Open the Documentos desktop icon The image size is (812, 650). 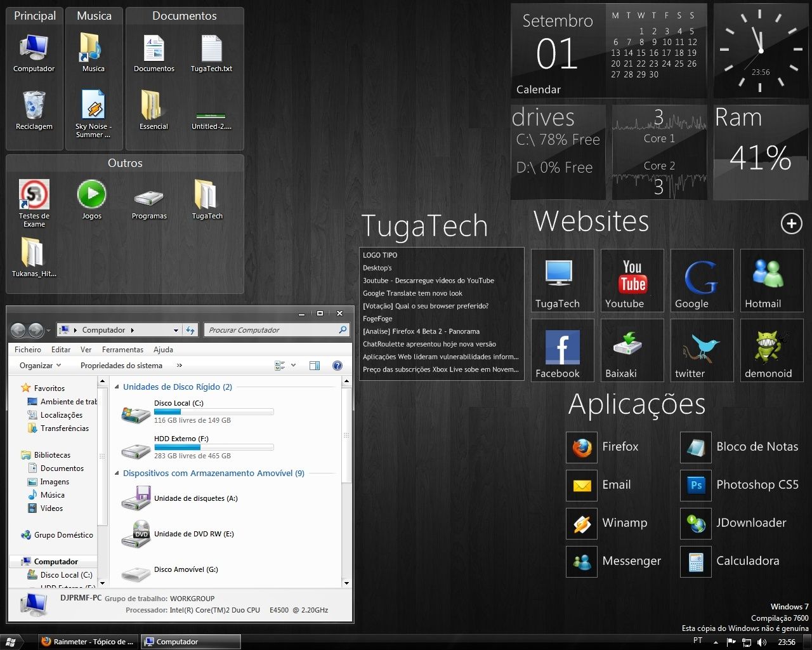154,53
